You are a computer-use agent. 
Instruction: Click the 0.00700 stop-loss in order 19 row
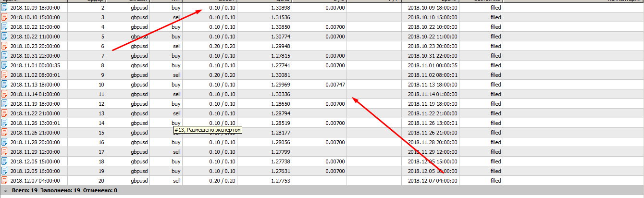tap(335, 171)
